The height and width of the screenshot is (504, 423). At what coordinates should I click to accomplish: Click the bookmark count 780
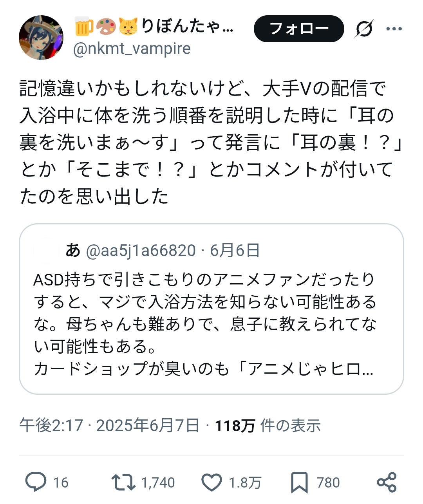[328, 482]
